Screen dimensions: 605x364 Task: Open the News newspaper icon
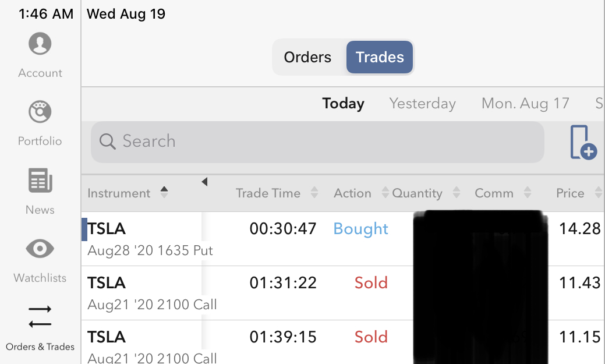40,181
